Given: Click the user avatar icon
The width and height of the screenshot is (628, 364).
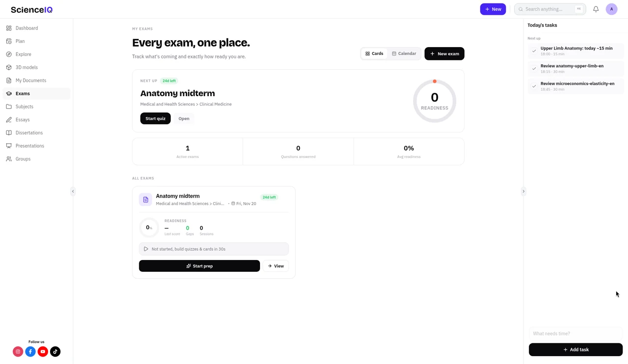Looking at the screenshot, I should [611, 9].
